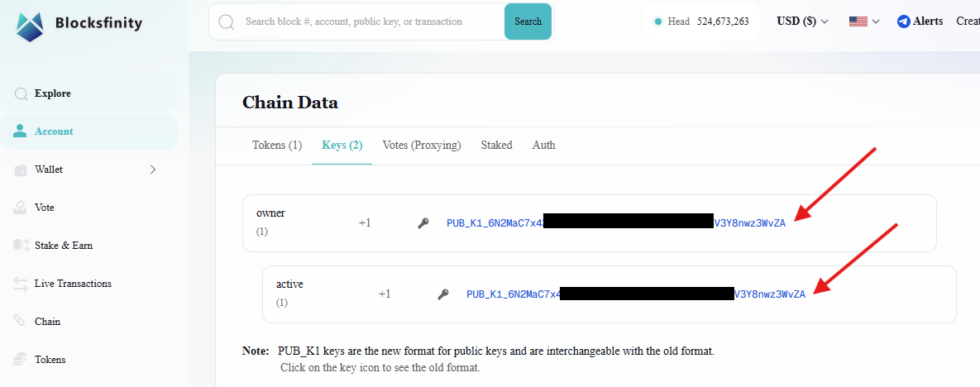
Task: Click the key icon in owner row
Action: tap(423, 223)
